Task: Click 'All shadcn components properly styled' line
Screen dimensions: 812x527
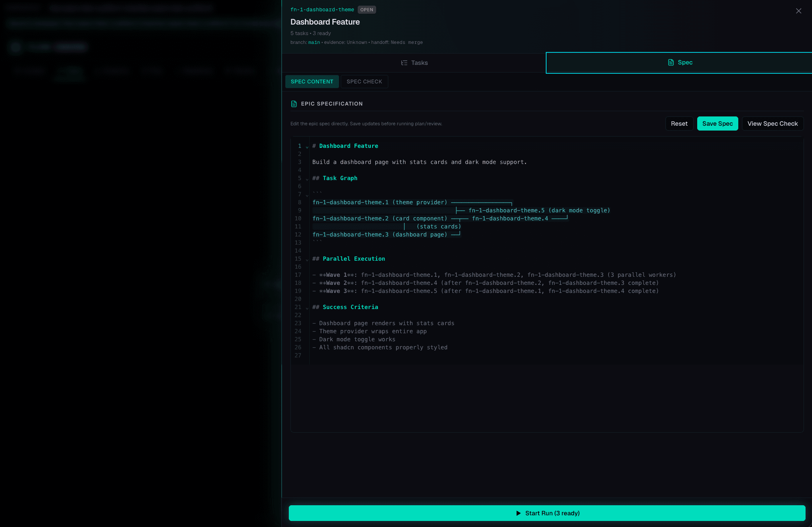Action: click(x=380, y=347)
